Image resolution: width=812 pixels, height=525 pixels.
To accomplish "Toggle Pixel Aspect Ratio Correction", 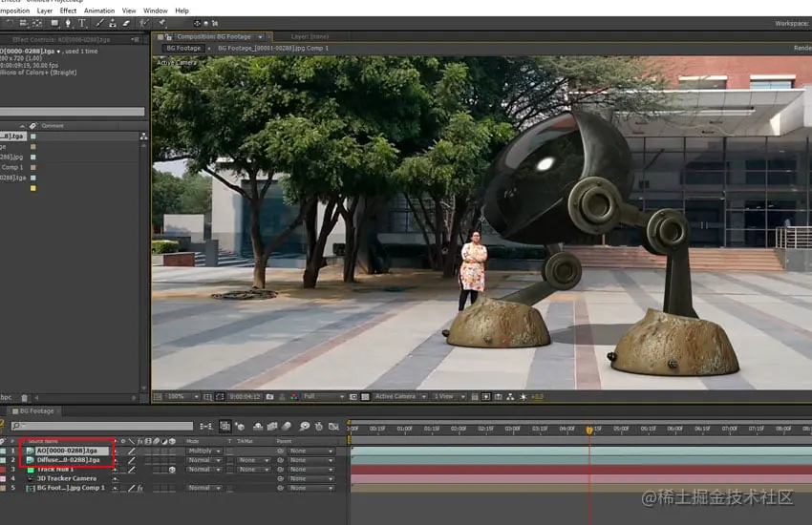I will tap(475, 397).
